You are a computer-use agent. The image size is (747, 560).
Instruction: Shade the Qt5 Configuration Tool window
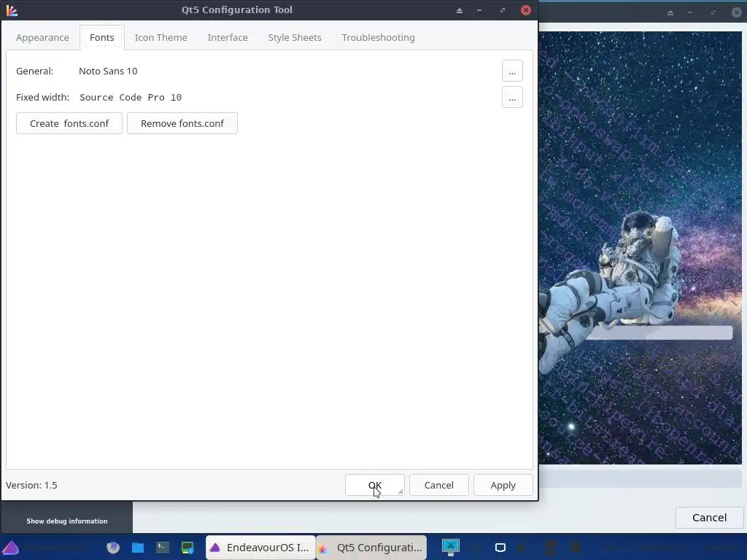(460, 10)
